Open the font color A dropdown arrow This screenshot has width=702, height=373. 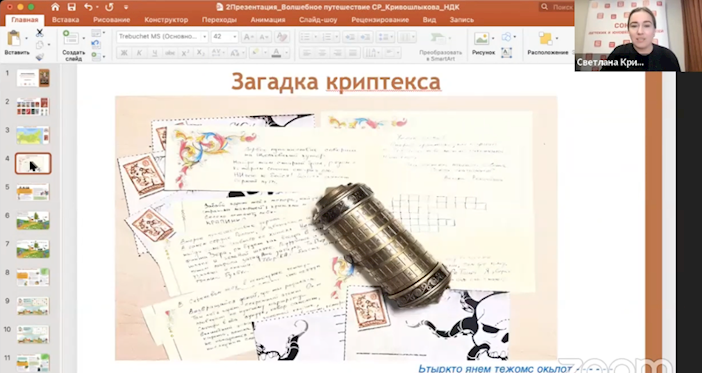(x=286, y=53)
